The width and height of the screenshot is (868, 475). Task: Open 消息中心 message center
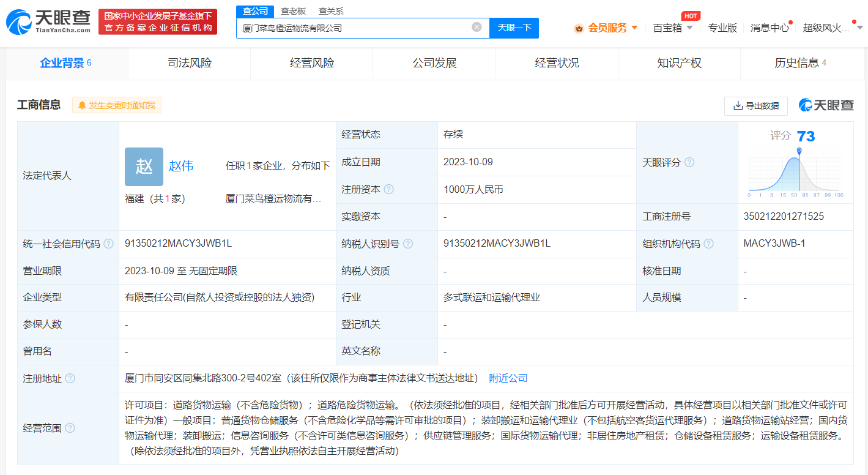coord(770,28)
